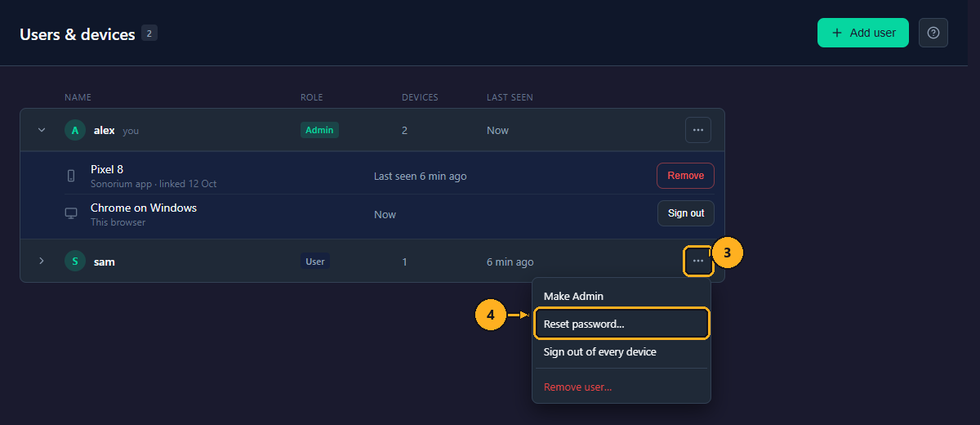Viewport: 980px width, 425px height.
Task: Click the user count badge beside title
Action: pyautogui.click(x=149, y=33)
